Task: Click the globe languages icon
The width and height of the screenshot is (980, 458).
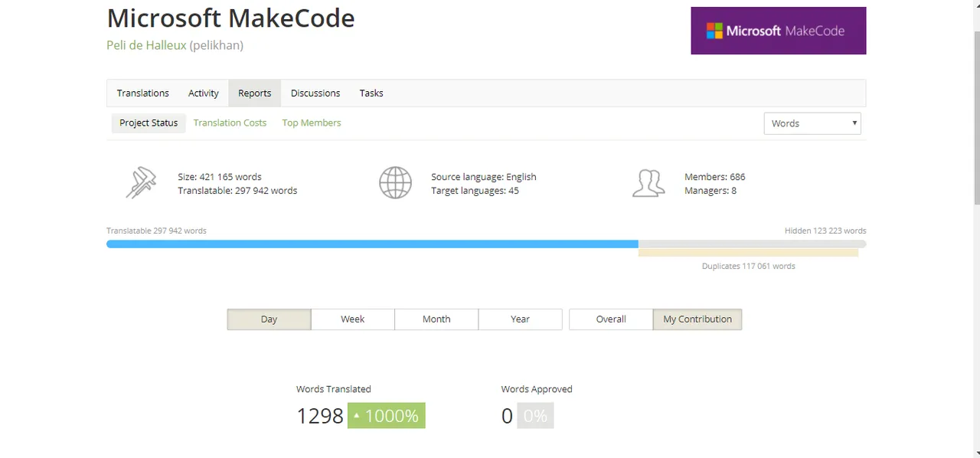Action: tap(395, 183)
